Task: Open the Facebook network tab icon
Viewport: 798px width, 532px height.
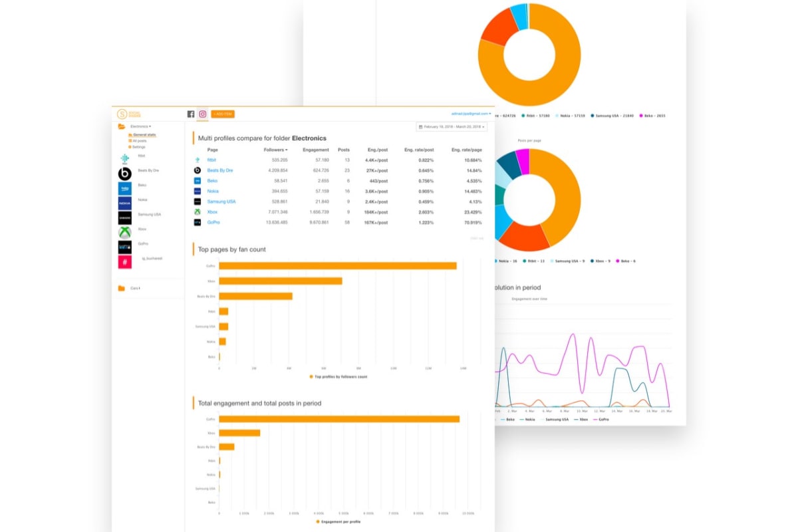Action: [191, 114]
